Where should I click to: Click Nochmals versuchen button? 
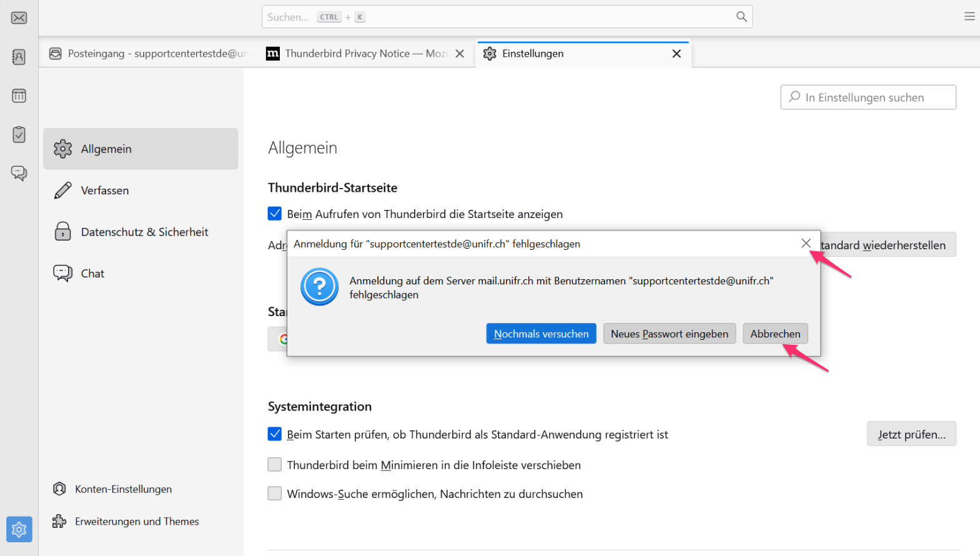coord(541,334)
